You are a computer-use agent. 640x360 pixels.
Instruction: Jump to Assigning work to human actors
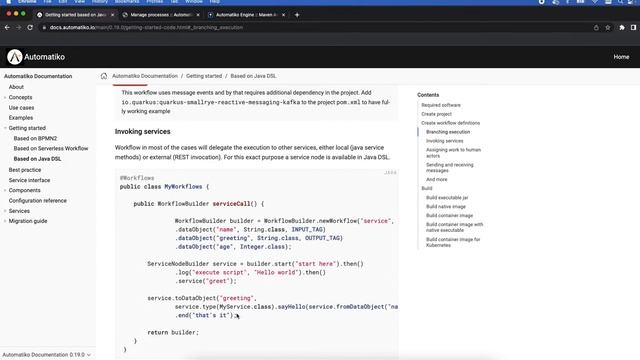click(453, 153)
